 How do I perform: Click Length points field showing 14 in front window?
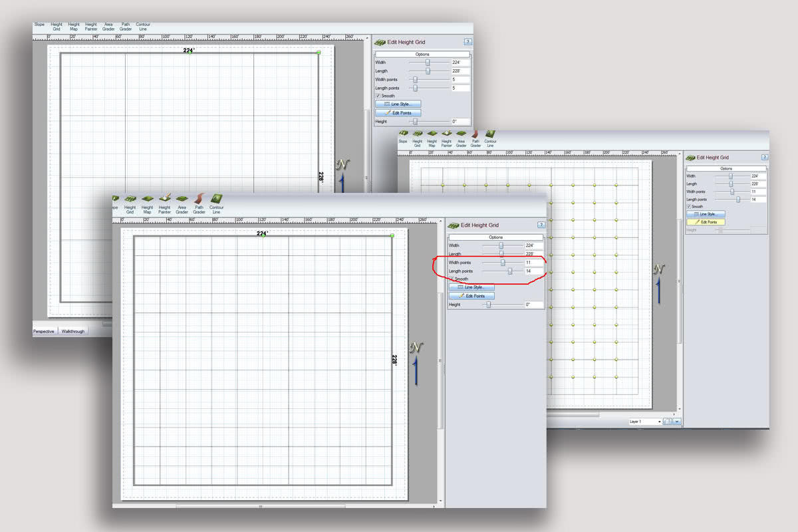click(533, 271)
